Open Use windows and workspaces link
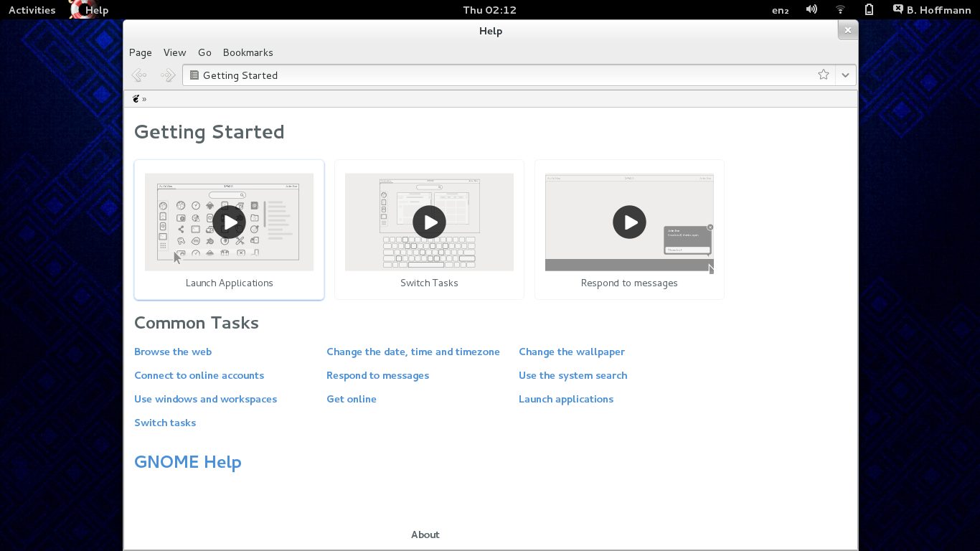 click(205, 399)
